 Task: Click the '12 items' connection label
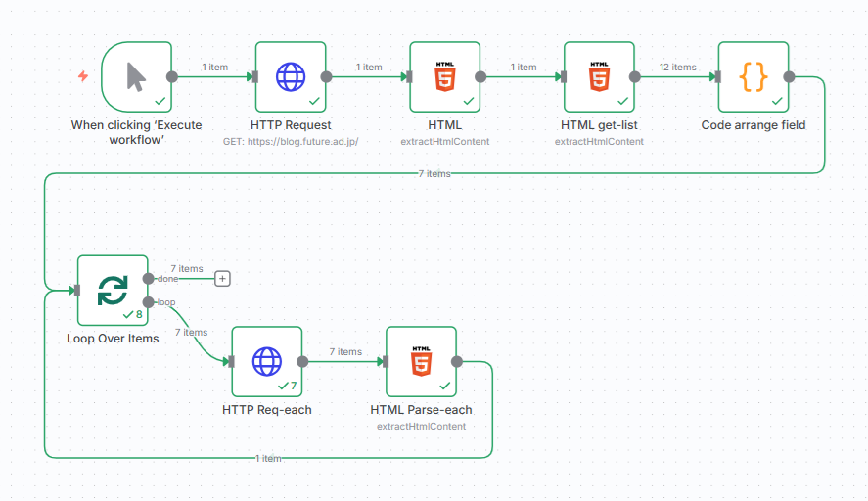click(677, 68)
